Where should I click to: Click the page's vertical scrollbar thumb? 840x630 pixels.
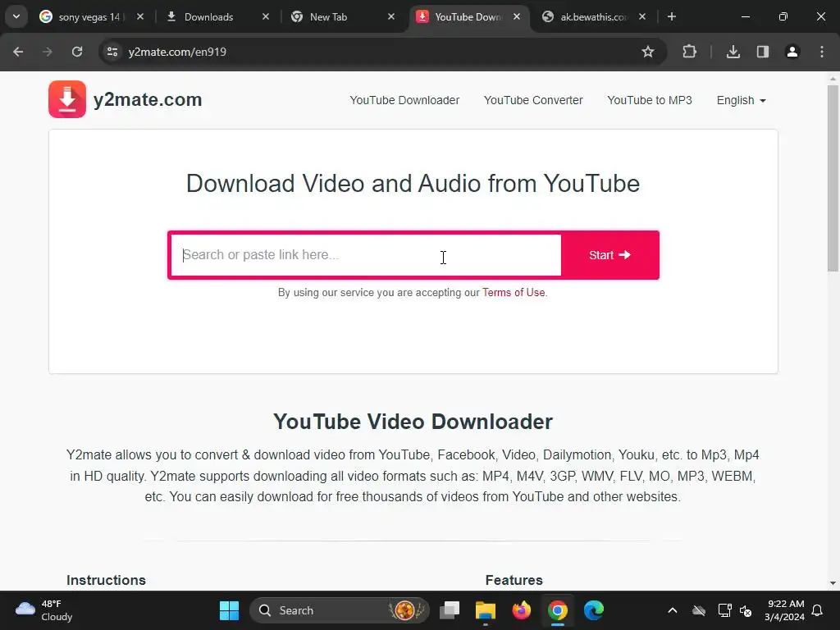pyautogui.click(x=833, y=178)
